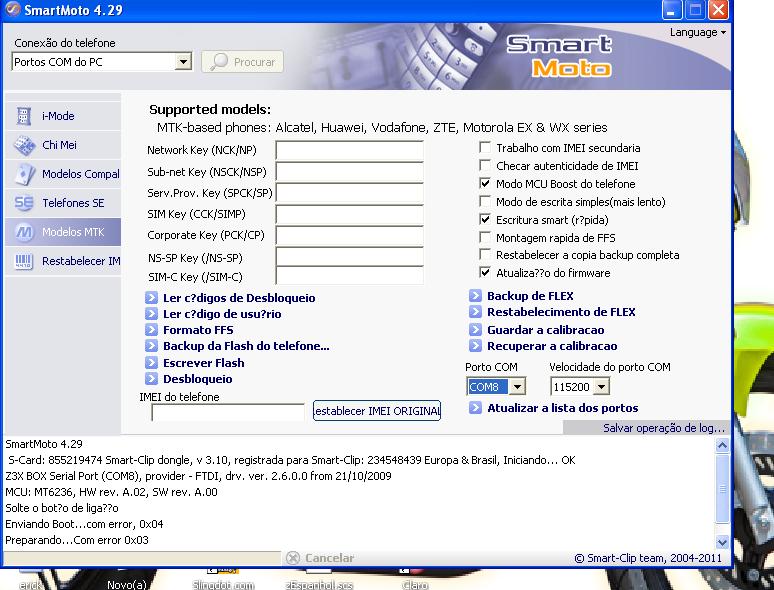The image size is (774, 590).
Task: Focus the IMEI do telefone field
Action: tap(228, 412)
